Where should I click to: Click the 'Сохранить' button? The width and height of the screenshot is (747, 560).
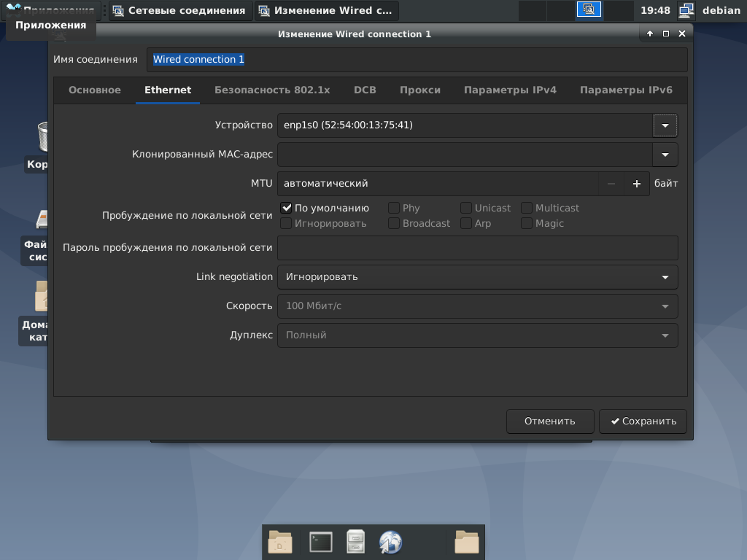(643, 421)
